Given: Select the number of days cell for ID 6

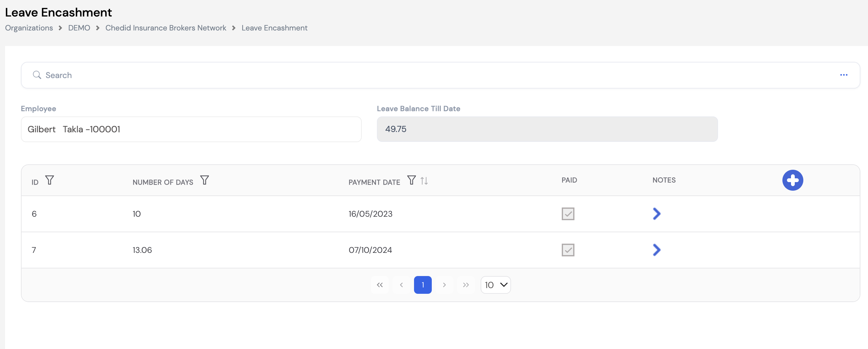Looking at the screenshot, I should [136, 214].
